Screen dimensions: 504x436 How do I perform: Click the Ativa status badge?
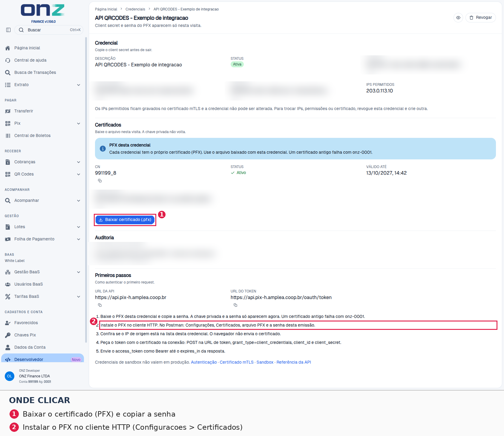click(x=237, y=65)
